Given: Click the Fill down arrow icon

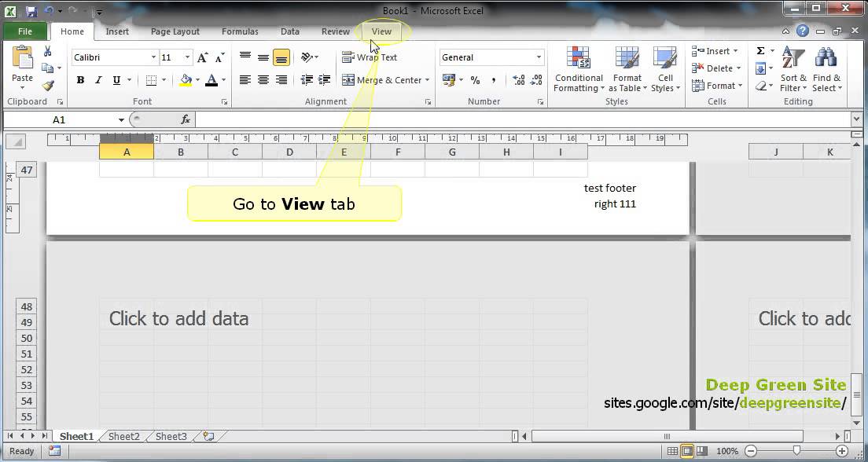Looking at the screenshot, I should pos(760,68).
